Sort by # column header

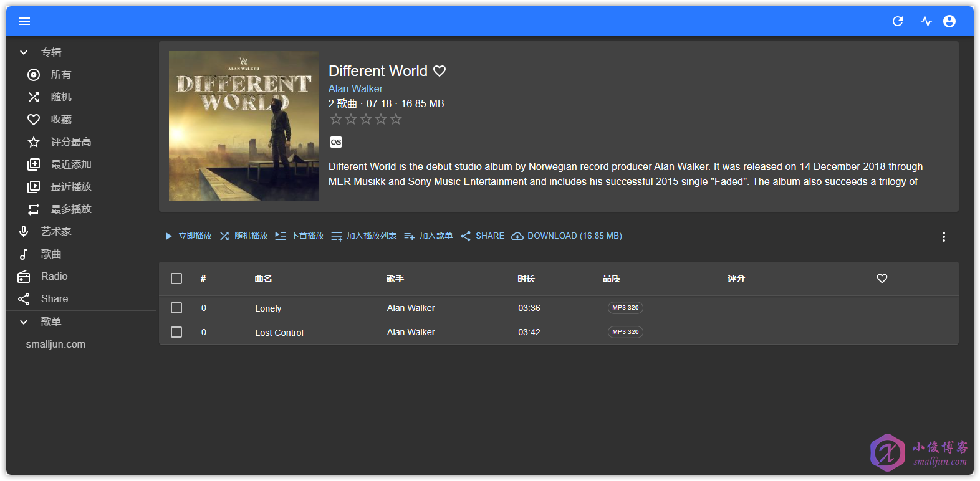coord(203,279)
